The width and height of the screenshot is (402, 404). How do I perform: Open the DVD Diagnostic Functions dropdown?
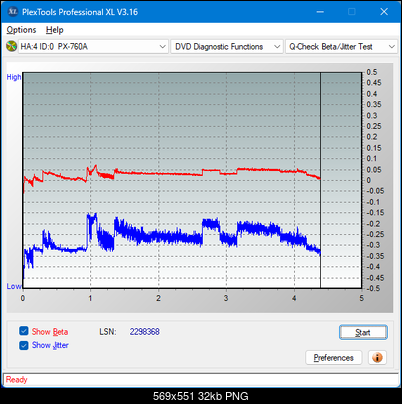coord(227,47)
